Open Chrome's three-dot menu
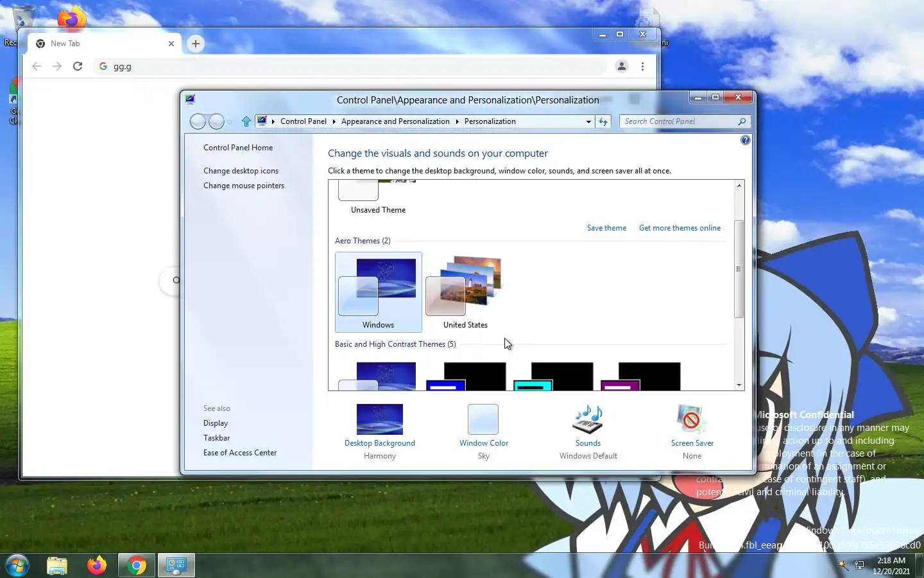Viewport: 924px width, 578px height. pyautogui.click(x=642, y=66)
